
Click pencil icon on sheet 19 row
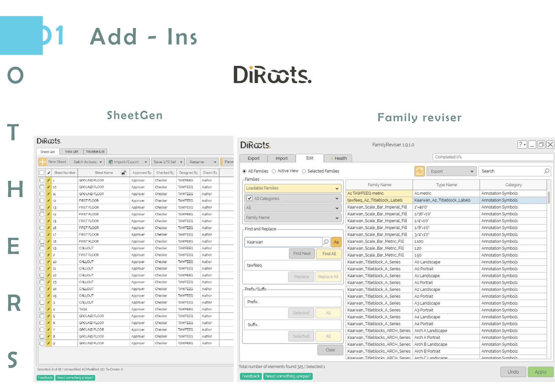coord(49,248)
